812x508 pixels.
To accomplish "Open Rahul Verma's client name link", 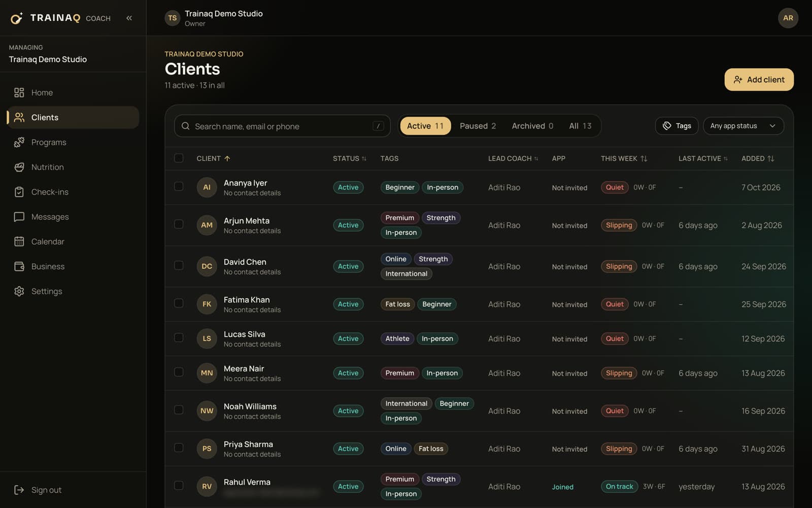I will pos(247,482).
